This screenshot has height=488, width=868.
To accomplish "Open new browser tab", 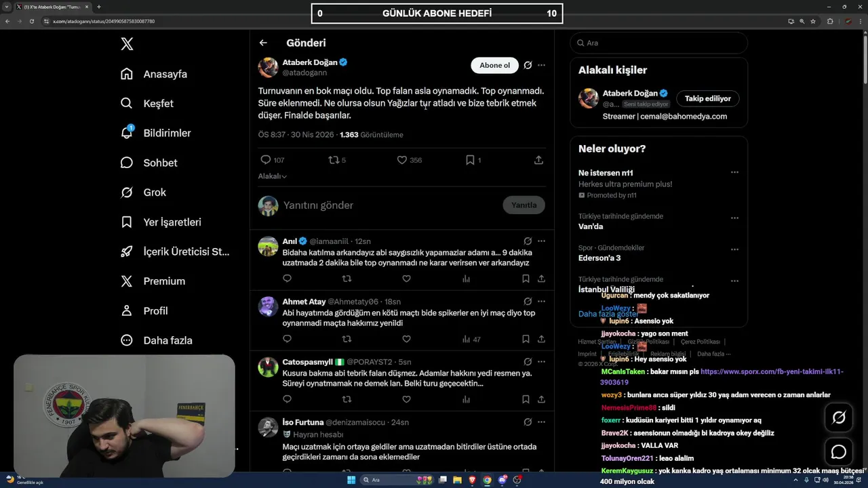I will pyautogui.click(x=99, y=7).
